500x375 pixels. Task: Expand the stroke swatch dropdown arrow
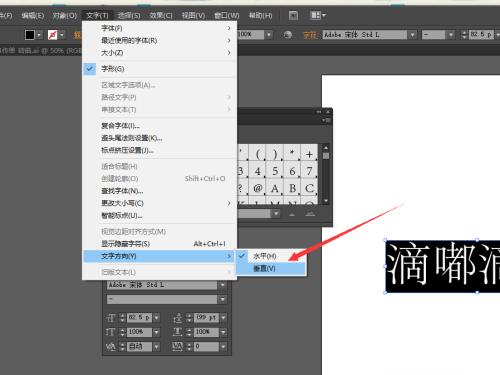click(x=62, y=35)
